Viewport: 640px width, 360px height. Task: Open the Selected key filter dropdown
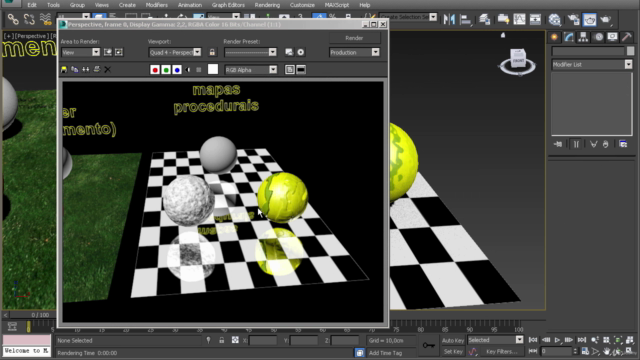(495, 340)
